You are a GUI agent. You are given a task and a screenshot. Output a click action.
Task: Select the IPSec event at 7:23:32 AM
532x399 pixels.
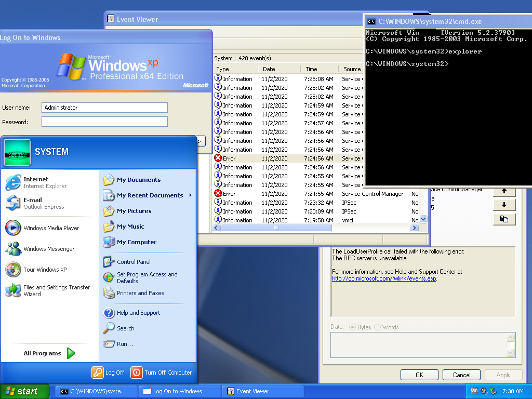pyautogui.click(x=316, y=203)
